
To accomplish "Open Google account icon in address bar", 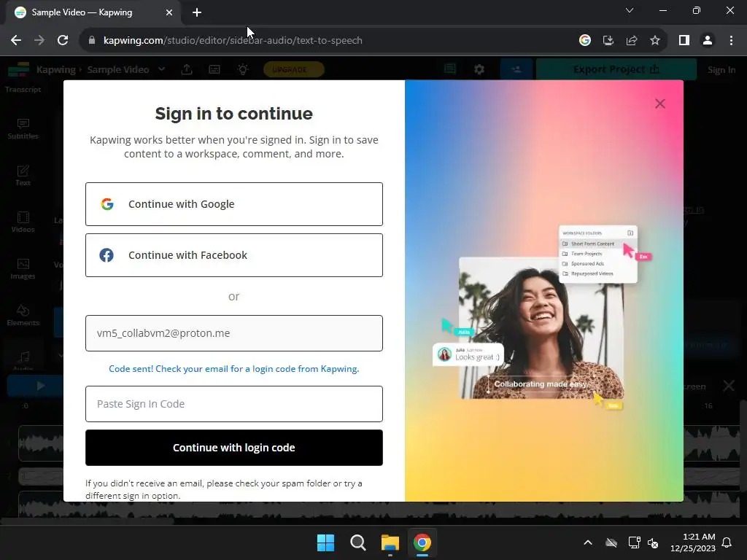I will point(585,41).
